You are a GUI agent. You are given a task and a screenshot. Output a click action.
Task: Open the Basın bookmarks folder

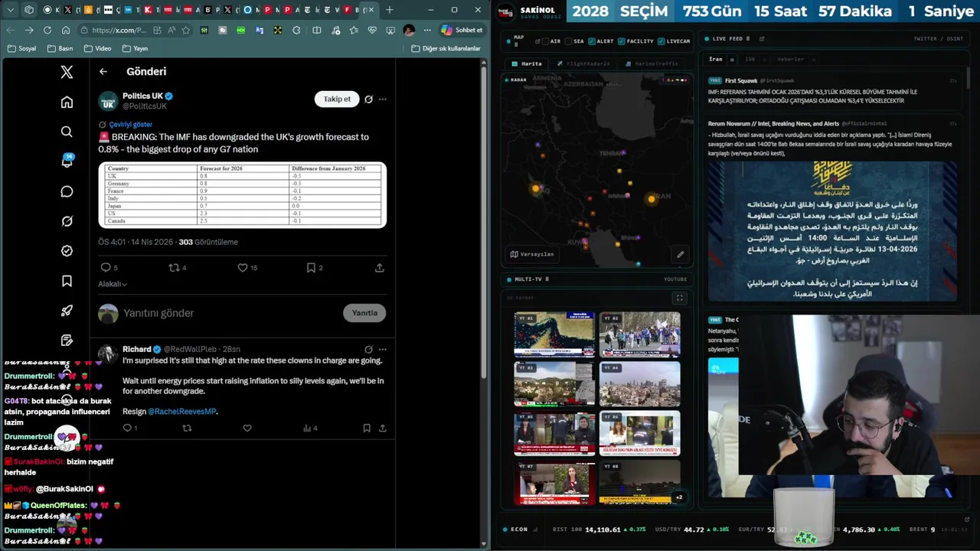click(x=60, y=48)
